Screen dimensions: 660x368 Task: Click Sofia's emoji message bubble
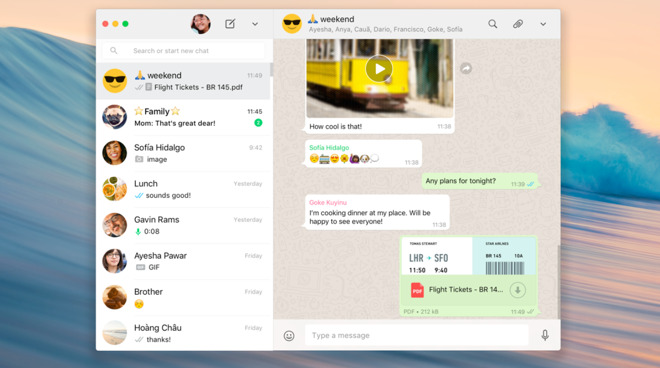(x=363, y=154)
